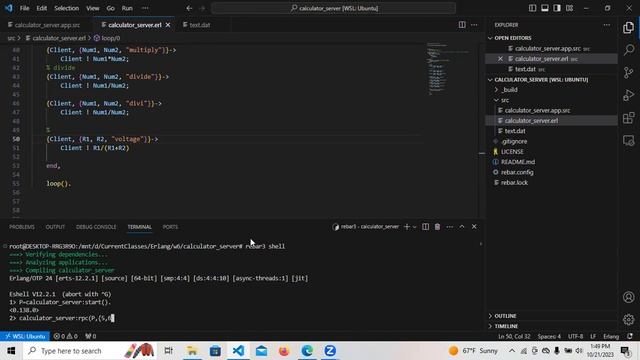This screenshot has height=360, width=640.
Task: Close the calculator_server.erl tab
Action: [x=168, y=25]
